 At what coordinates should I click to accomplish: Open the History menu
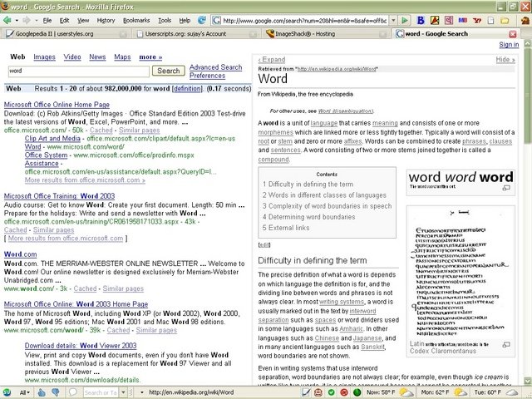pyautogui.click(x=106, y=20)
